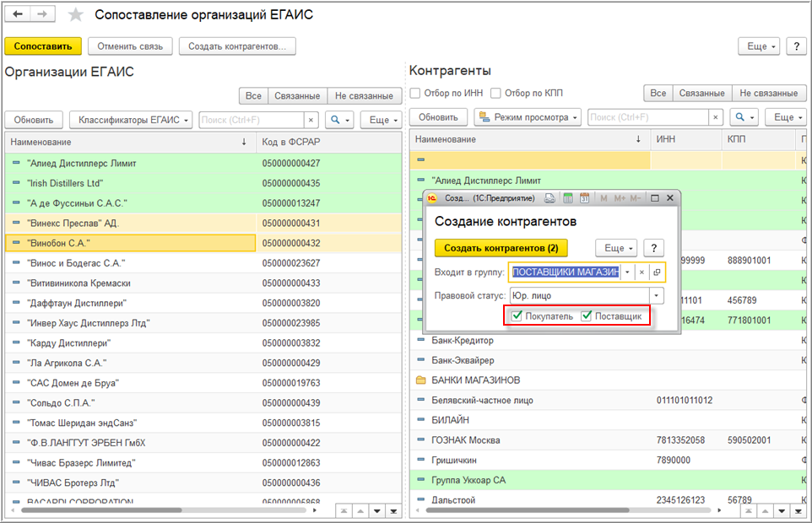Image resolution: width=812 pixels, height=523 pixels.
Task: Jump to last row in ЕГАИС list
Action: click(393, 511)
